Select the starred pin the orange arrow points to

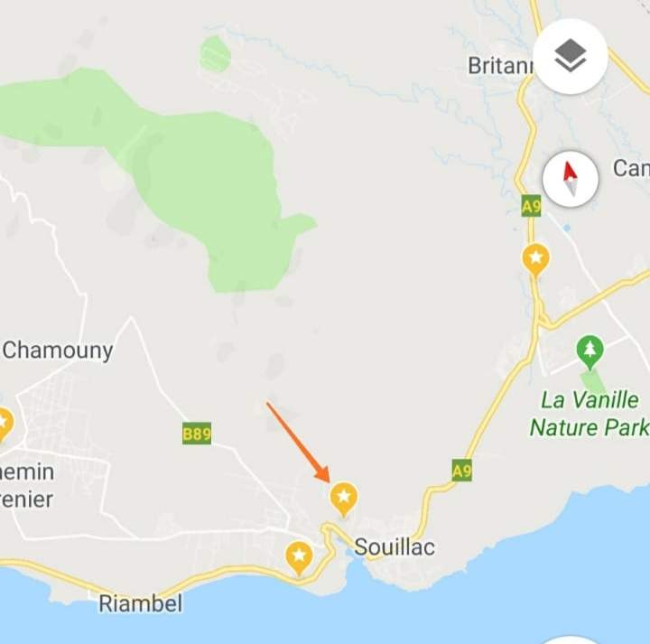pyautogui.click(x=344, y=499)
